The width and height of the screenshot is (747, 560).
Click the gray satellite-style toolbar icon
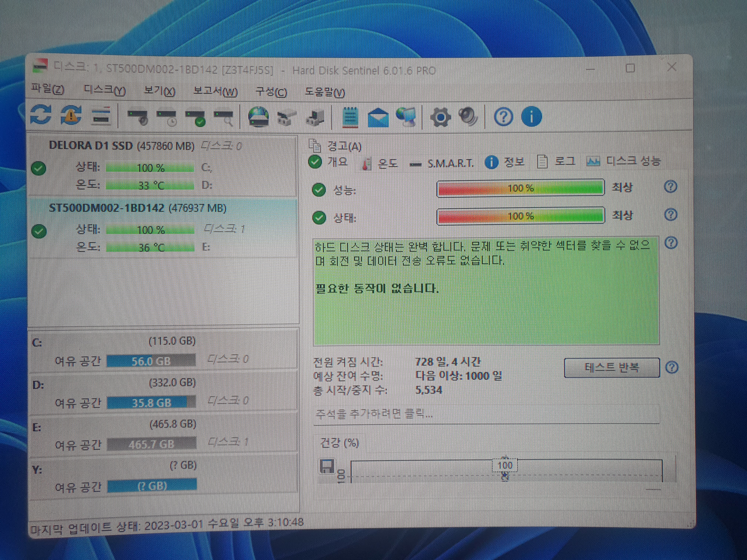pyautogui.click(x=287, y=119)
